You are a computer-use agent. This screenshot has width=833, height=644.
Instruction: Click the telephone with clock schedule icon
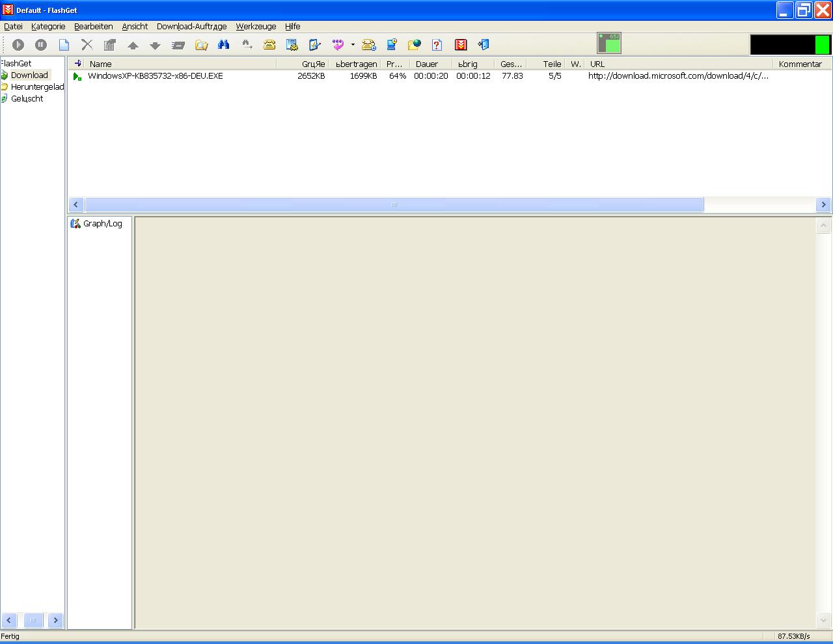(x=369, y=45)
